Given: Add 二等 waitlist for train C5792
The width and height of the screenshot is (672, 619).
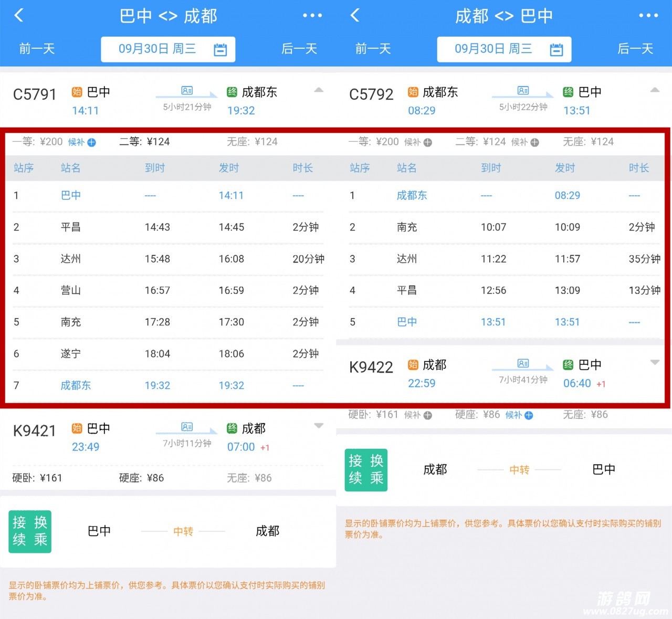Looking at the screenshot, I should [x=534, y=142].
